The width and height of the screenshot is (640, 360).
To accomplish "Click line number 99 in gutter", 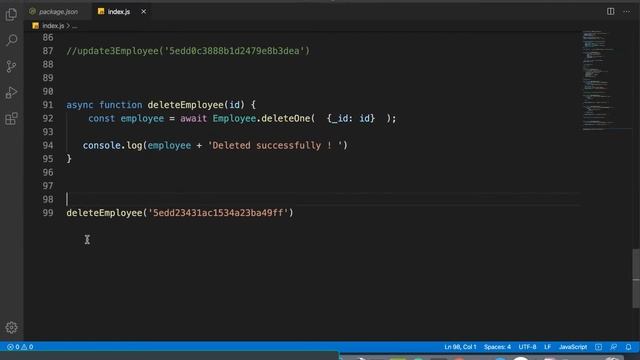I will pos(48,213).
